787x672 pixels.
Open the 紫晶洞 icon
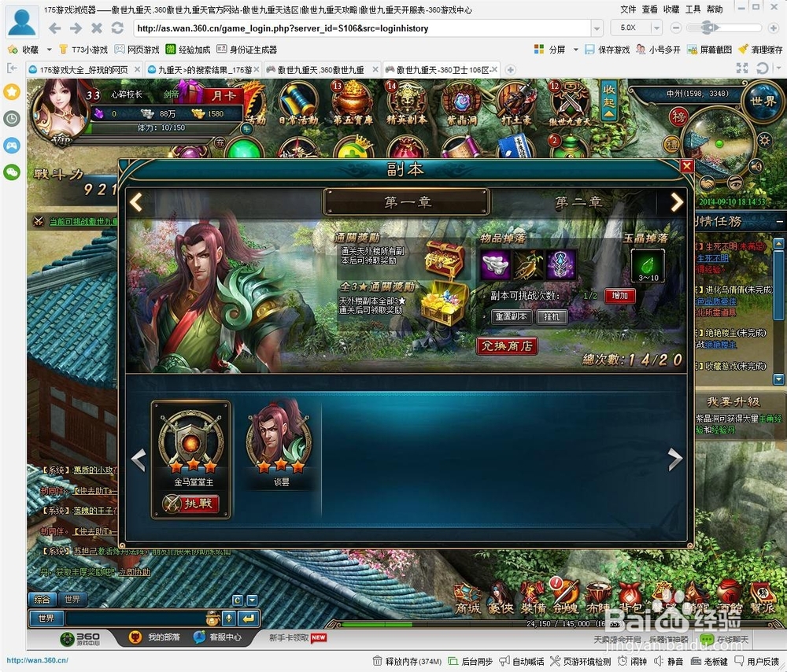(x=461, y=104)
